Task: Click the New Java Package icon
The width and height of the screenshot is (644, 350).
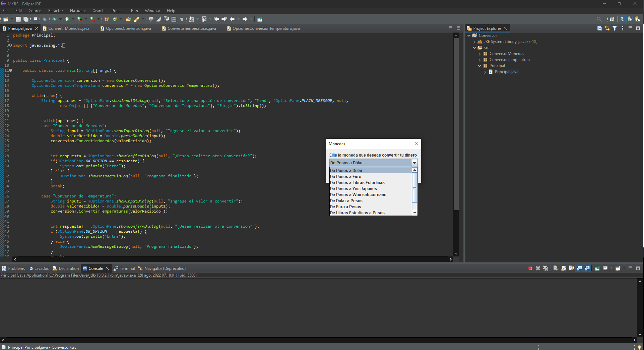Action: pyautogui.click(x=107, y=19)
